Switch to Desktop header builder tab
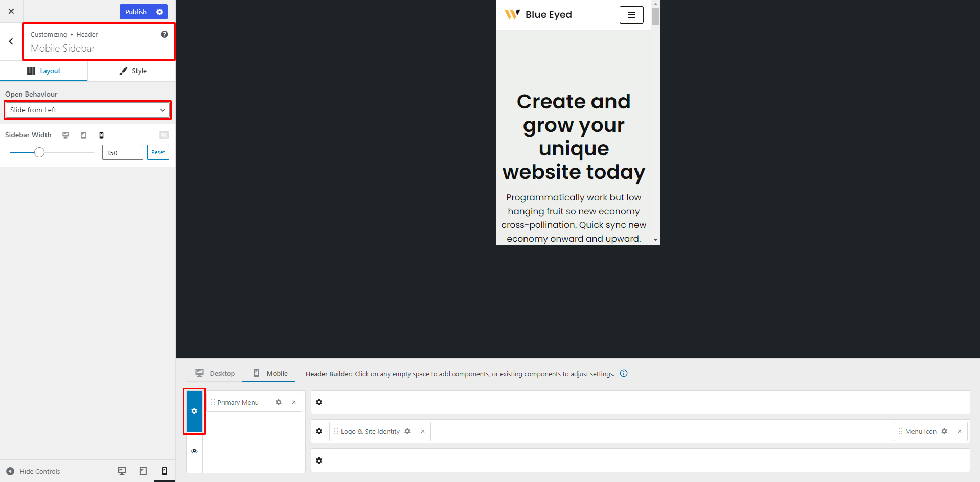980x482 pixels. (215, 373)
